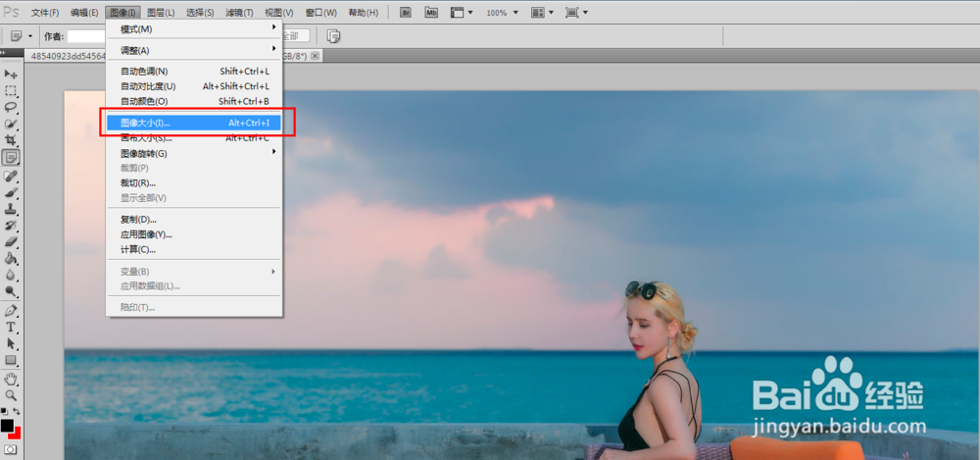Choose 自动对比度(U) menu item
Screen dimensions: 980x460
(x=194, y=86)
